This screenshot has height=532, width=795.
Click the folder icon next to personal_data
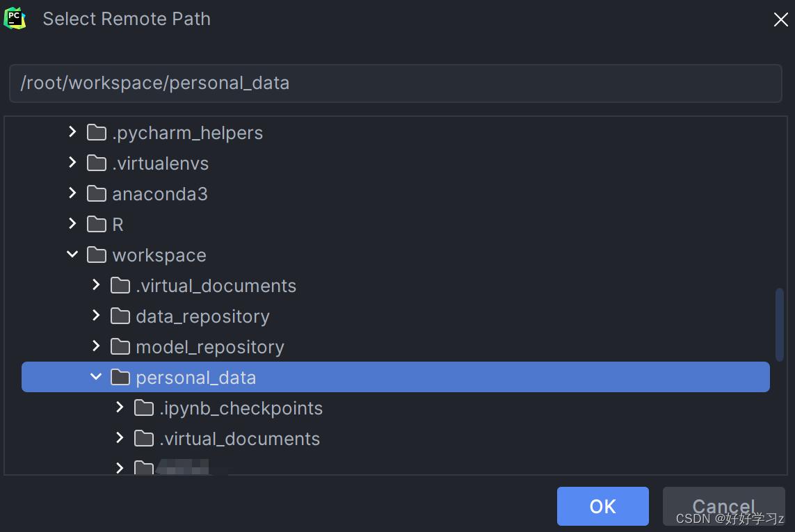tap(120, 377)
